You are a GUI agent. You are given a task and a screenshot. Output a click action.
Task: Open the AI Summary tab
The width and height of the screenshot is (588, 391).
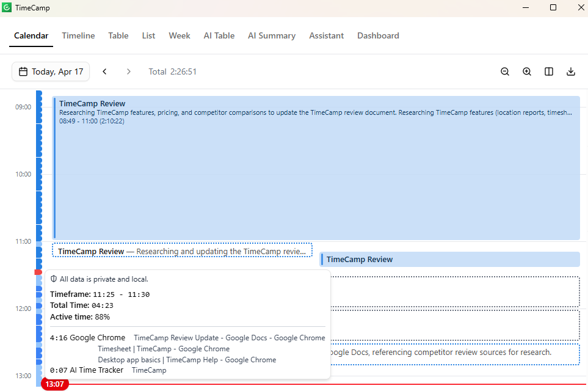coord(272,35)
